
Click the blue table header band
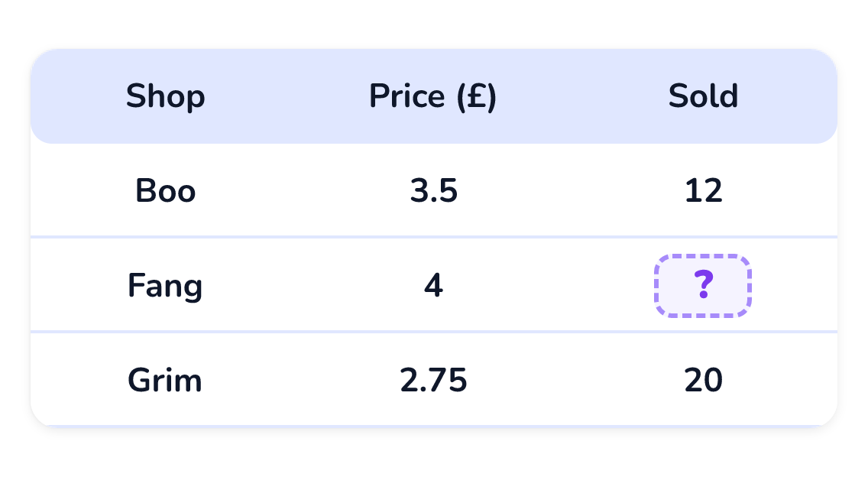tap(434, 96)
